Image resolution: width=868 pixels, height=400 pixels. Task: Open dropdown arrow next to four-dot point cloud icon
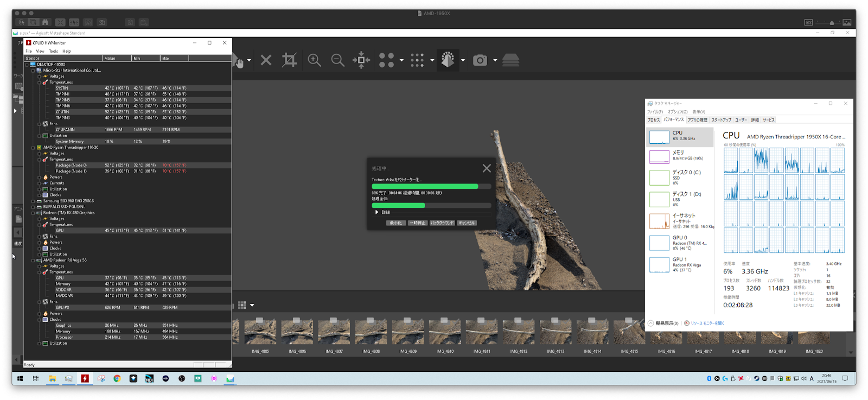pyautogui.click(x=401, y=60)
